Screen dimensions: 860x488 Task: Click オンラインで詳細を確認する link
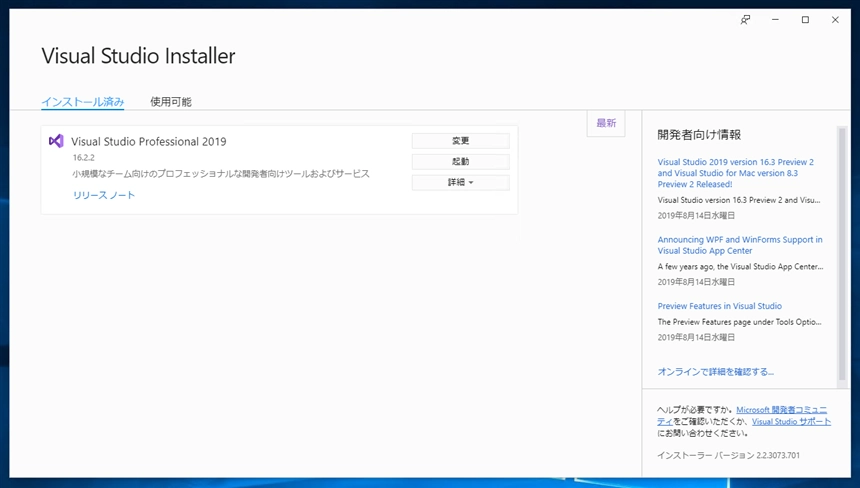pos(716,372)
